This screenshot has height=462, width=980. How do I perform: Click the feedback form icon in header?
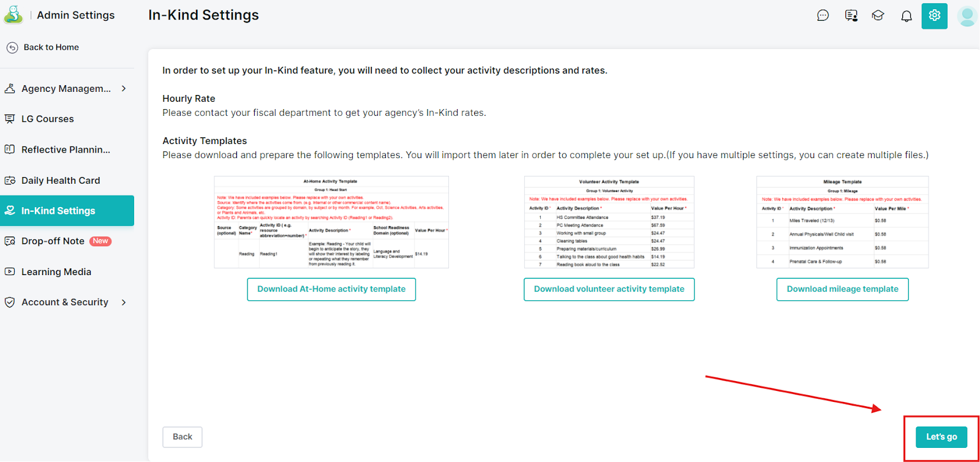851,15
